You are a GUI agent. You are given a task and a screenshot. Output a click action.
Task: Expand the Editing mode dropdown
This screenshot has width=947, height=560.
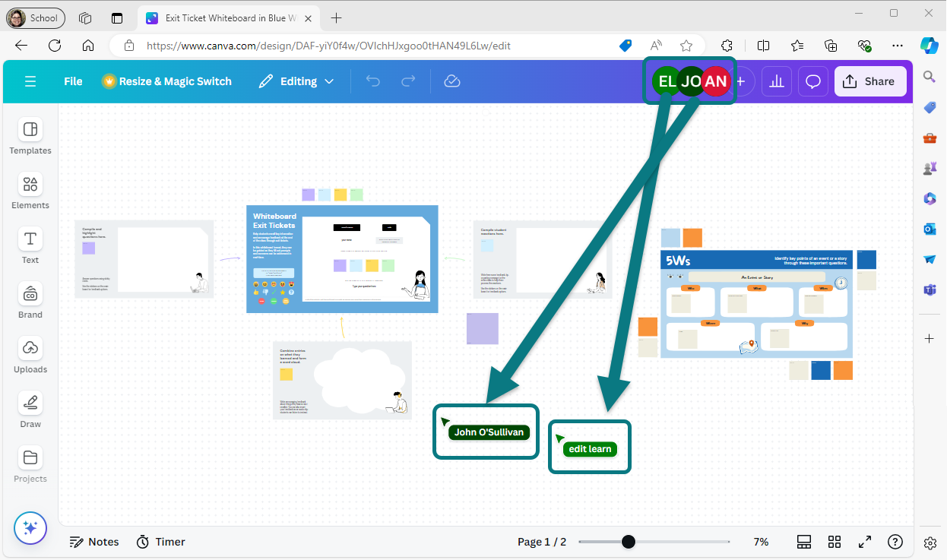pyautogui.click(x=296, y=81)
